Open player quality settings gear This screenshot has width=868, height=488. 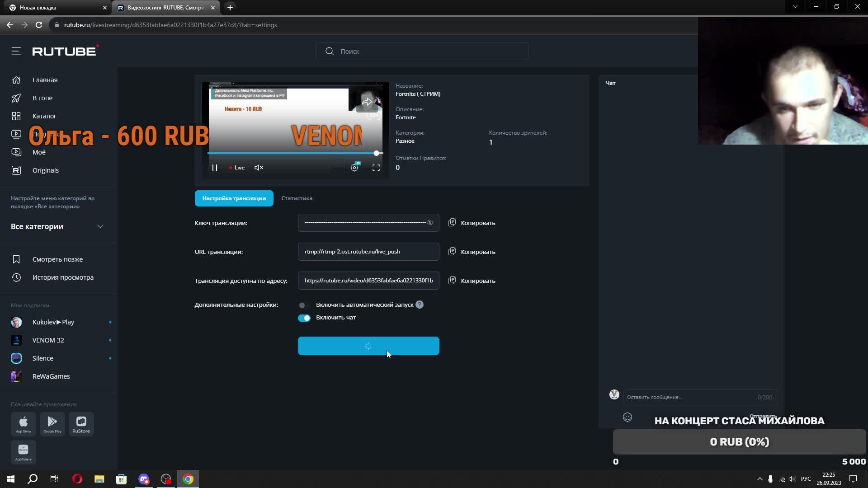coord(354,168)
